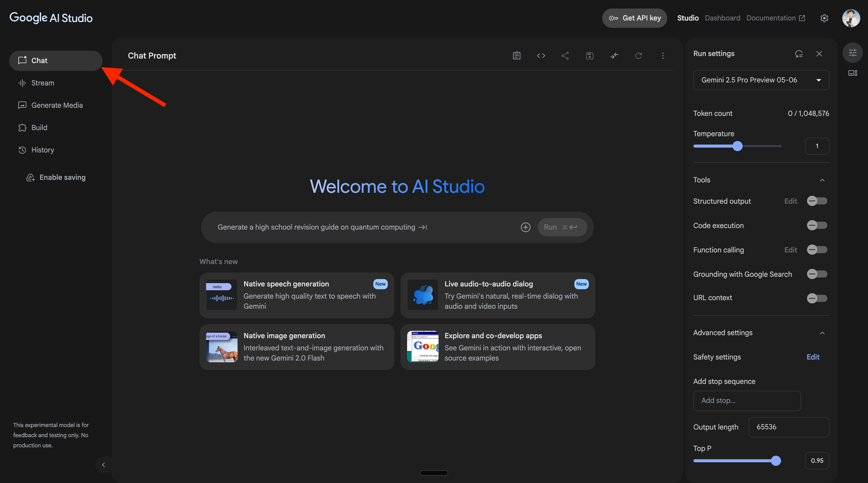Click Enable saving

click(56, 177)
